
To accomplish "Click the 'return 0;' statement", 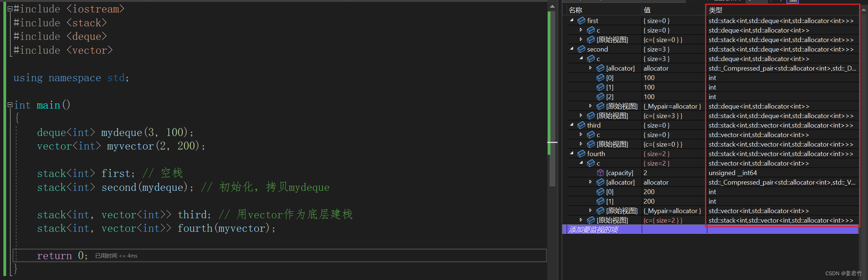I will pos(62,256).
